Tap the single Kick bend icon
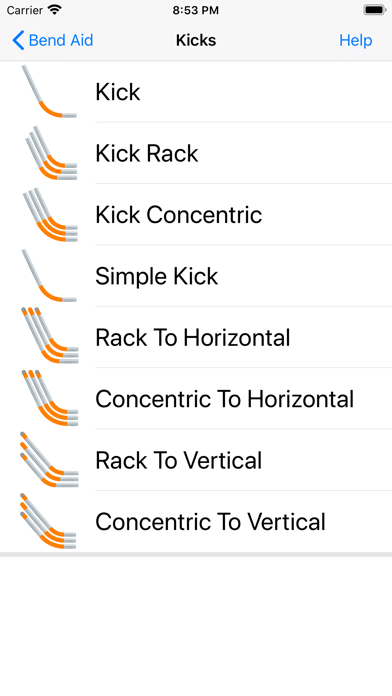The height and width of the screenshot is (696, 392). pos(49,91)
